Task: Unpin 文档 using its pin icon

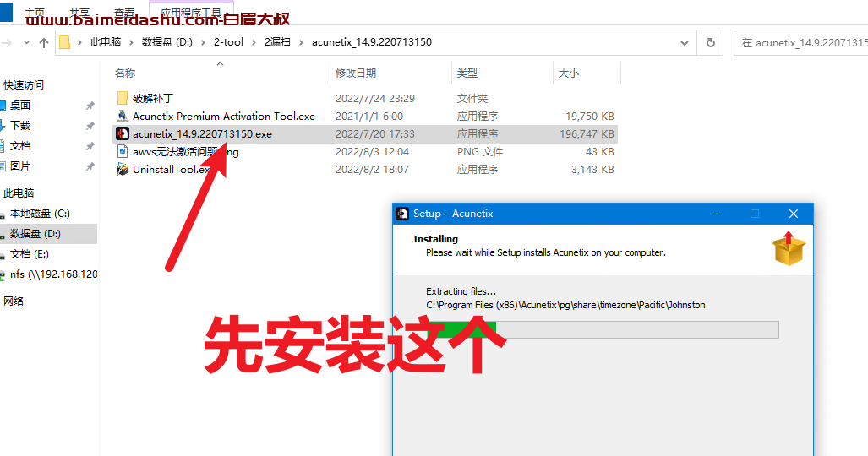Action: coord(90,147)
